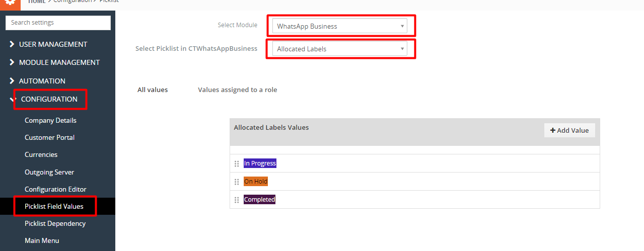This screenshot has height=251, width=644.
Task: Click the orange settings gear icon
Action: coord(10,3)
